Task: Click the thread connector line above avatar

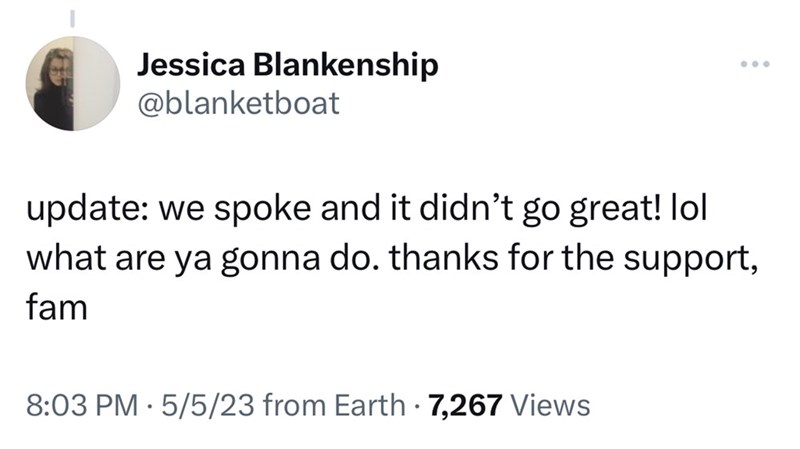Action: (x=72, y=18)
